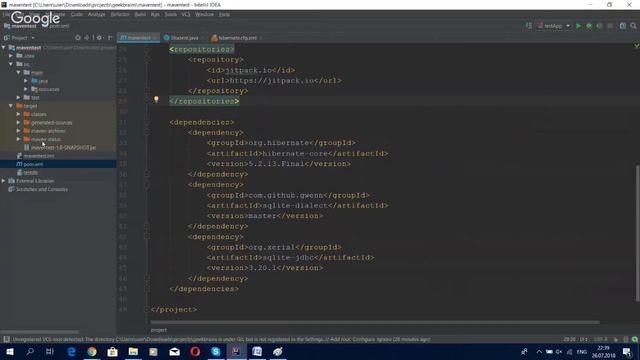This screenshot has width=640, height=360.
Task: Click tool window toggle in status bar corner
Action: [6, 339]
